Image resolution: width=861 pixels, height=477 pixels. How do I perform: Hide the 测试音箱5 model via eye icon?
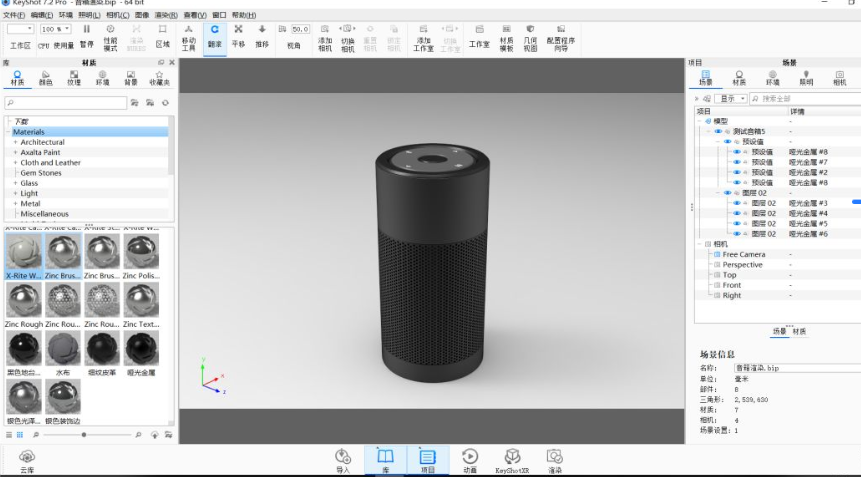pos(718,131)
